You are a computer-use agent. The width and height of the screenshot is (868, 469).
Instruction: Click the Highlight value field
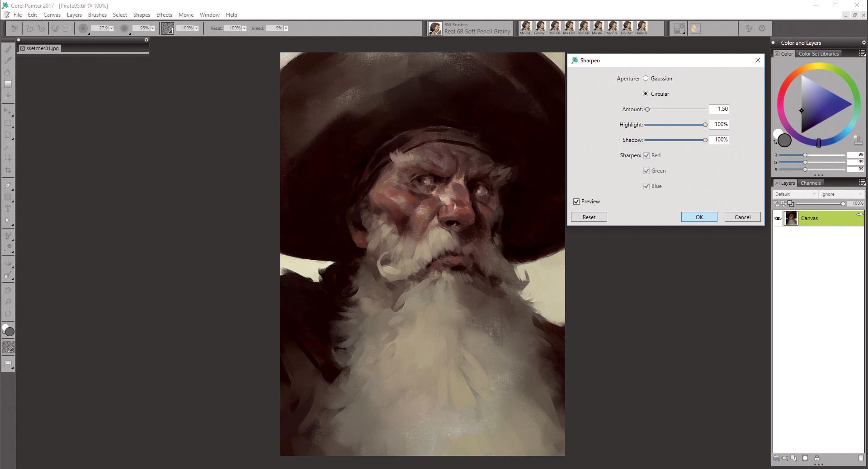pos(719,124)
